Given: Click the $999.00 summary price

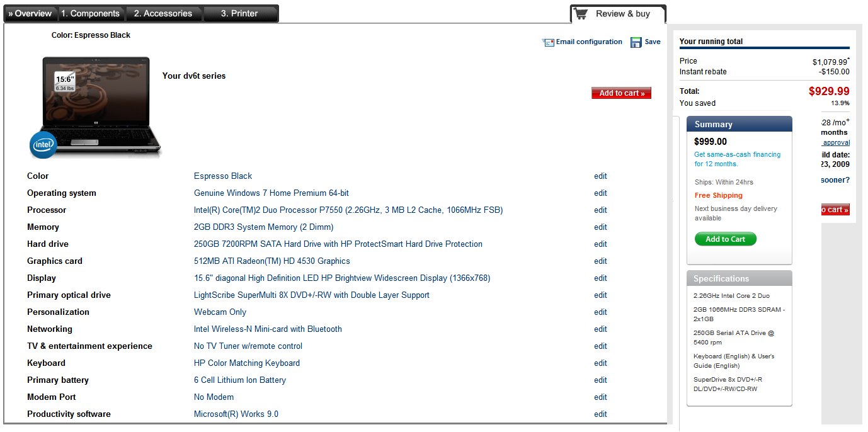Looking at the screenshot, I should 711,142.
